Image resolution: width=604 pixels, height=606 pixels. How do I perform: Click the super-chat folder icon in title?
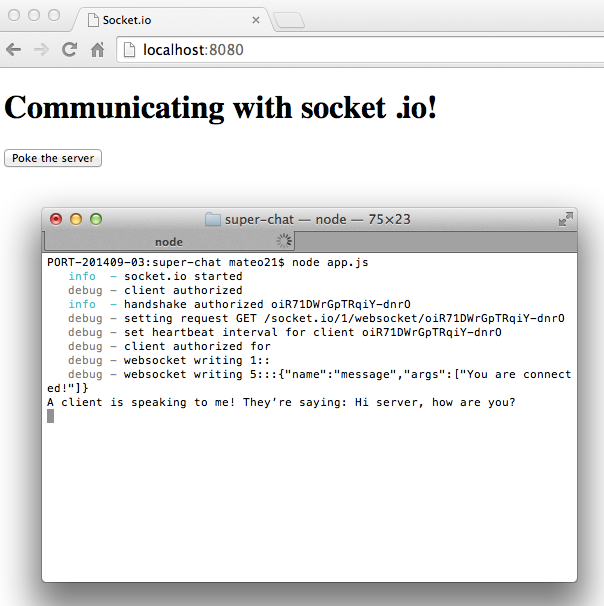point(213,220)
